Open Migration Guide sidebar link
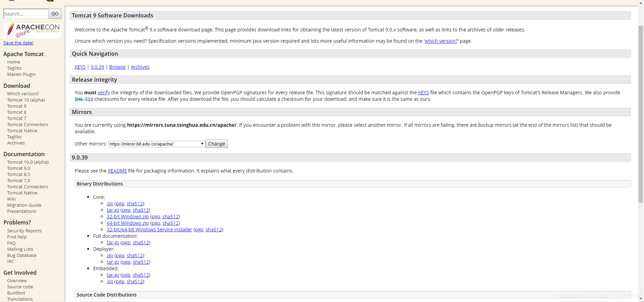This screenshot has width=644, height=302. click(x=24, y=205)
